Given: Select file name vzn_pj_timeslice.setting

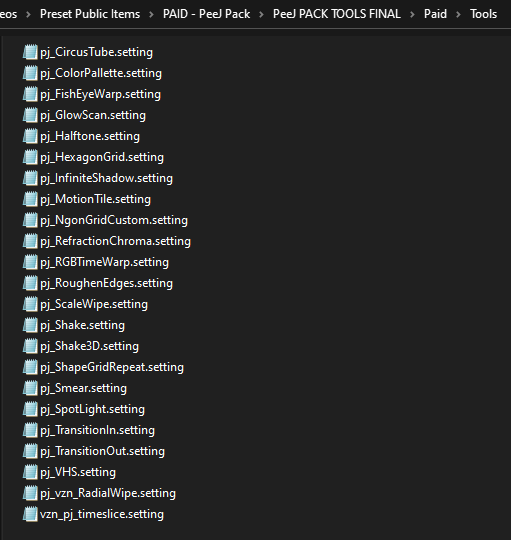Looking at the screenshot, I should tap(102, 515).
